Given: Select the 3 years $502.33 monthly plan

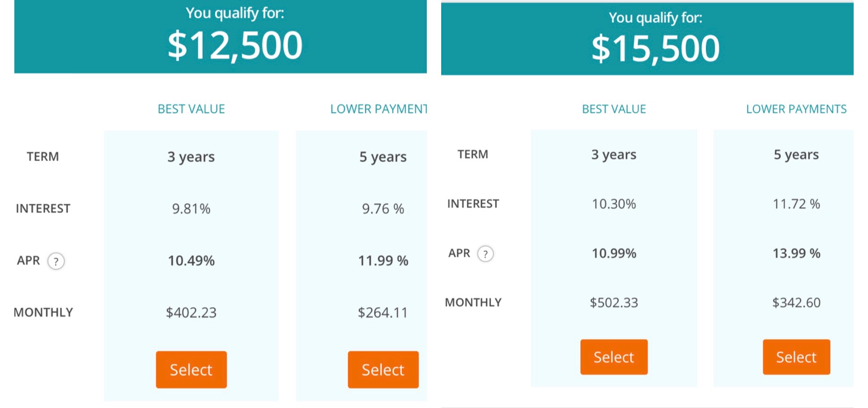Looking at the screenshot, I should 613,357.
